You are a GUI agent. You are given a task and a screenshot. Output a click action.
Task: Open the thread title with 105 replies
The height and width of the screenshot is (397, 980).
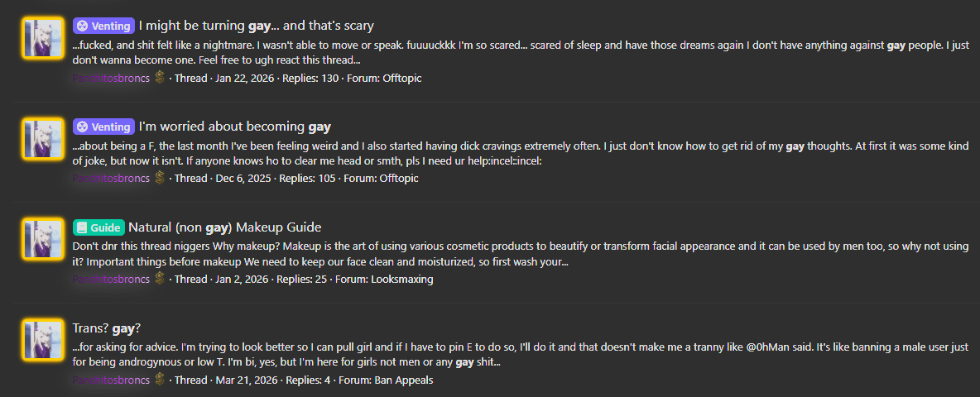(x=234, y=127)
